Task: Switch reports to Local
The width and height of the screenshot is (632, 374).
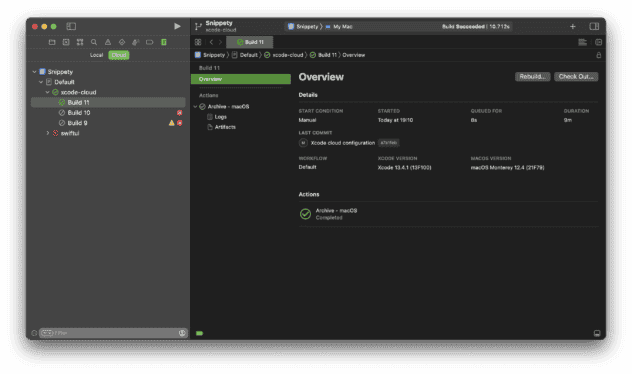Action: (96, 55)
